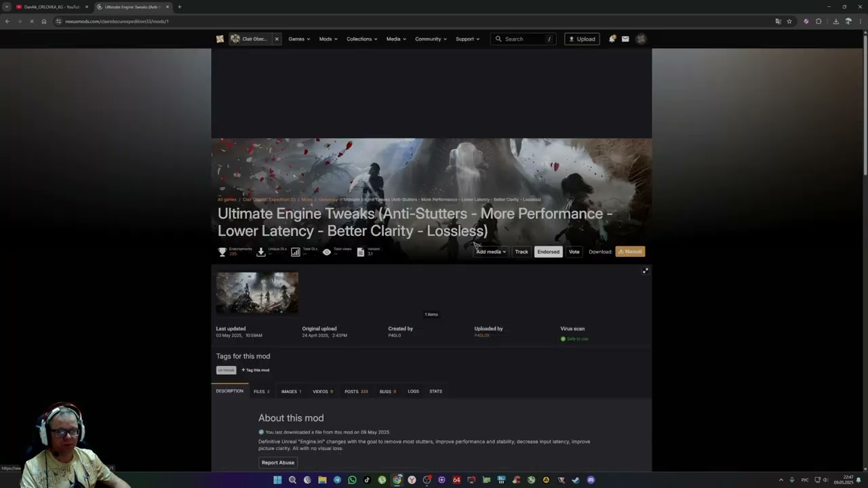This screenshot has height=488, width=868.
Task: Click the Unique DLs download icon
Action: coord(261,251)
